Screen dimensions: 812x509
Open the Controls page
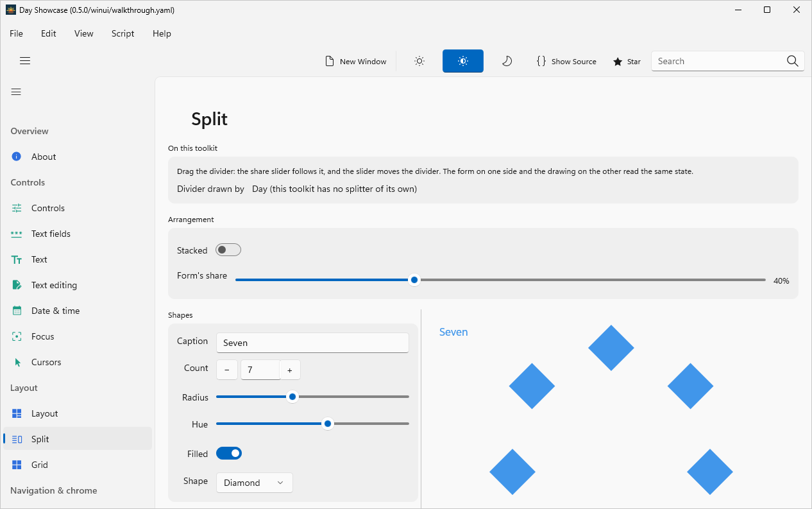[78, 208]
